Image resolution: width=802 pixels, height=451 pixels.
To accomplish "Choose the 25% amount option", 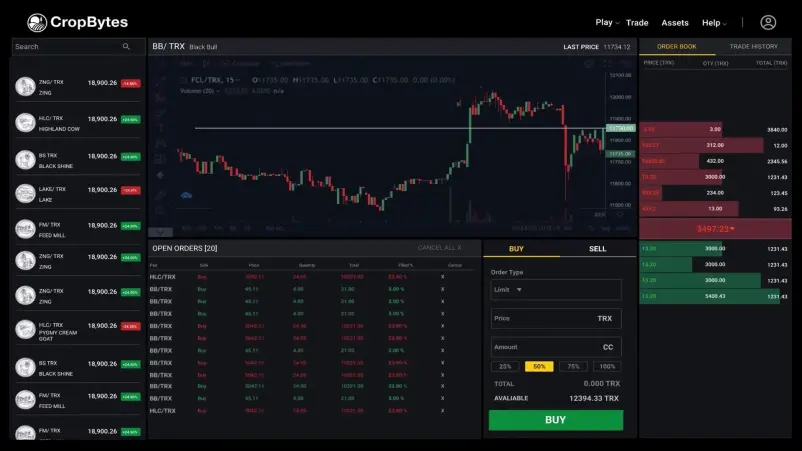I will [505, 366].
